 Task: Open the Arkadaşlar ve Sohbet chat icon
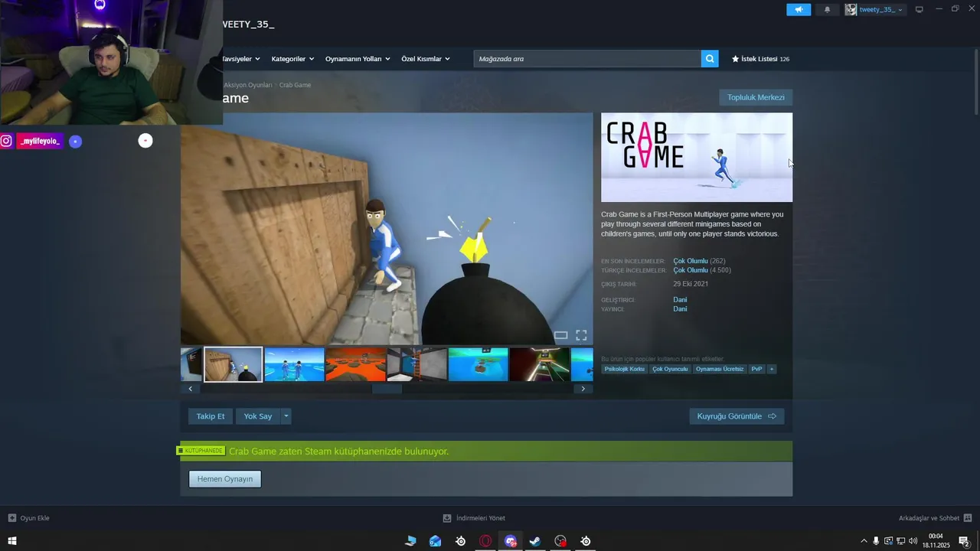[x=968, y=518]
